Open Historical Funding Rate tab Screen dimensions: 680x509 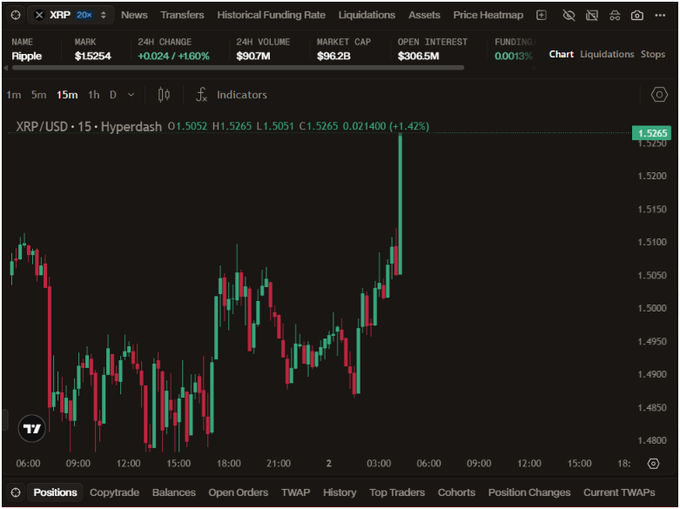coord(271,15)
